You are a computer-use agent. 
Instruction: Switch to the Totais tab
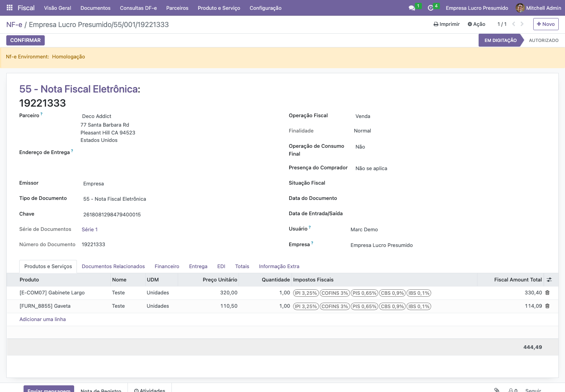coord(242,266)
